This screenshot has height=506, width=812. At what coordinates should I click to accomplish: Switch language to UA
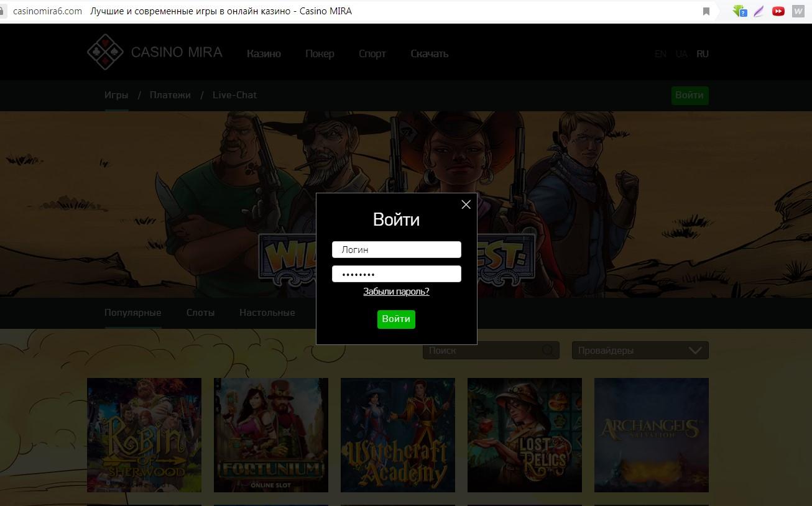[681, 54]
